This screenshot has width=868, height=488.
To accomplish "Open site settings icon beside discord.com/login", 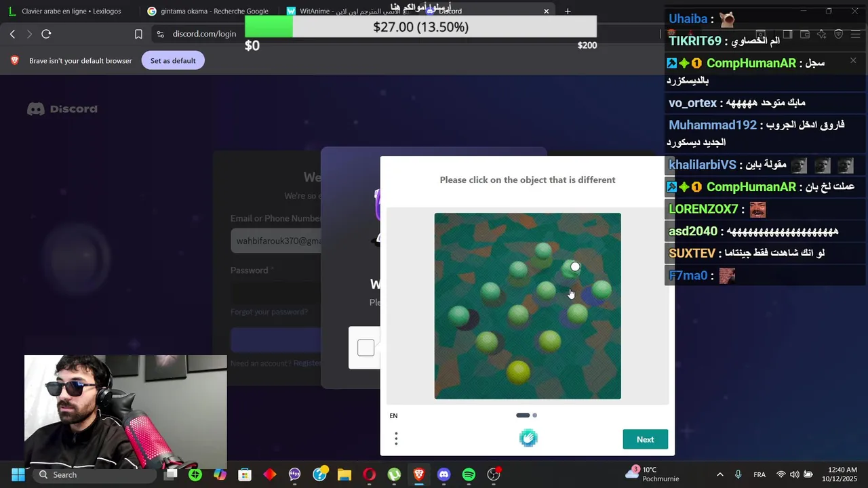I will click(160, 34).
